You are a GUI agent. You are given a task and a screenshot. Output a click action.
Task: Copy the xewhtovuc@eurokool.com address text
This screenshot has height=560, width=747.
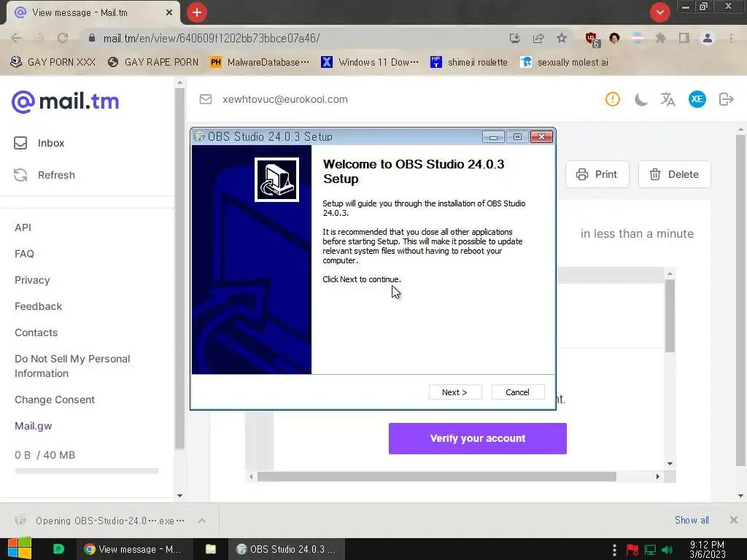tap(285, 99)
